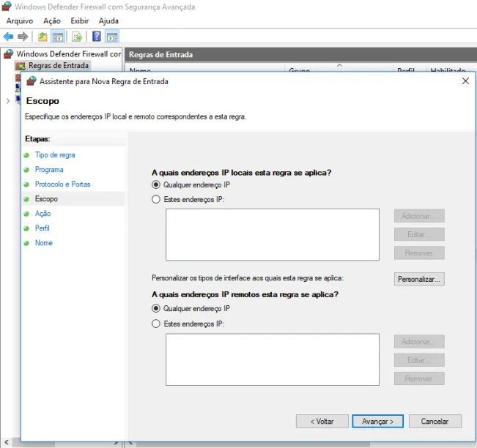Click the firewall icon in the main title bar

click(x=7, y=7)
